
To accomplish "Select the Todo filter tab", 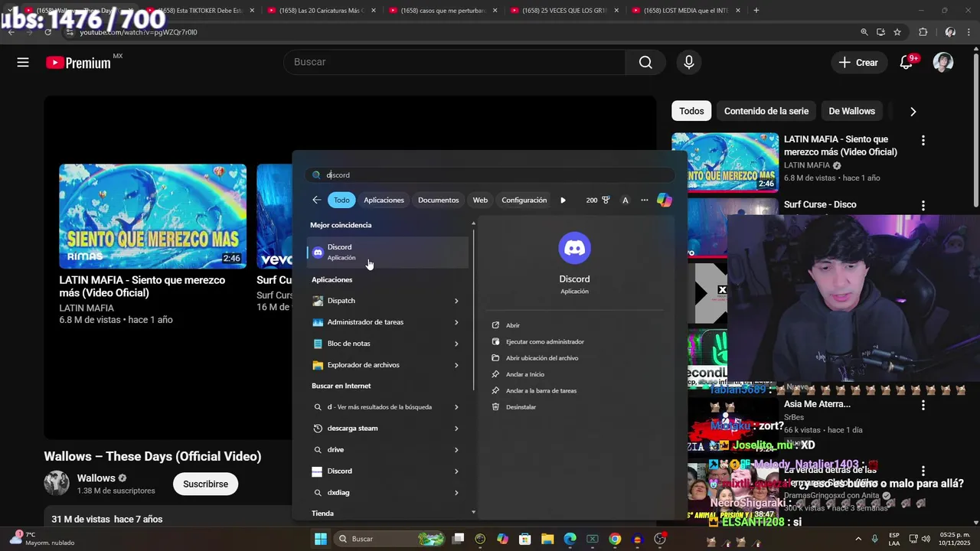I will [x=341, y=200].
